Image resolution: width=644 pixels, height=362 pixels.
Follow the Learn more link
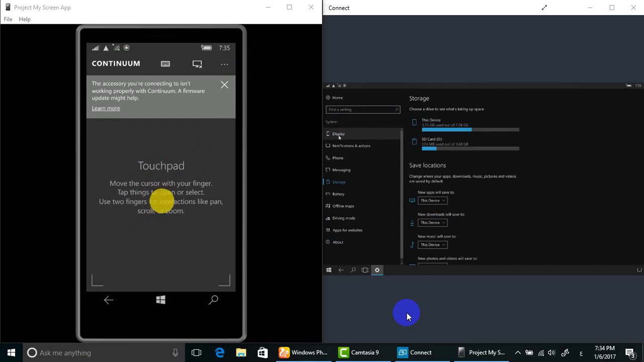(x=106, y=108)
